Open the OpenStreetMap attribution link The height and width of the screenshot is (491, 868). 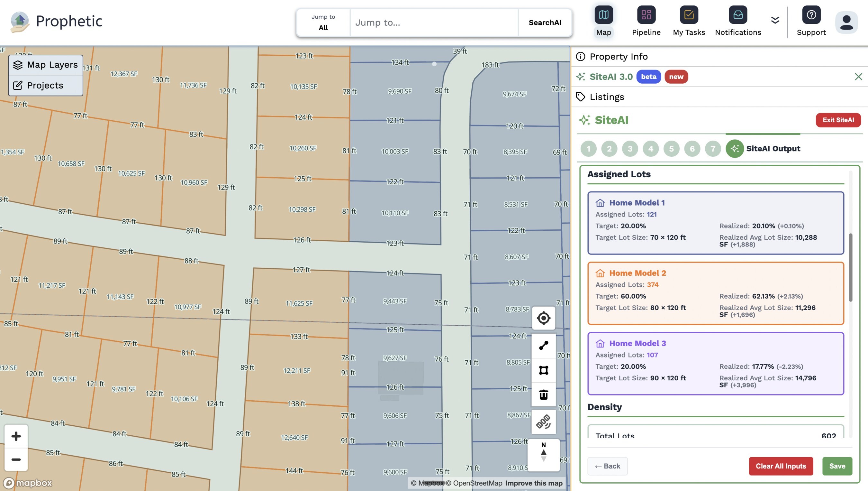click(474, 483)
